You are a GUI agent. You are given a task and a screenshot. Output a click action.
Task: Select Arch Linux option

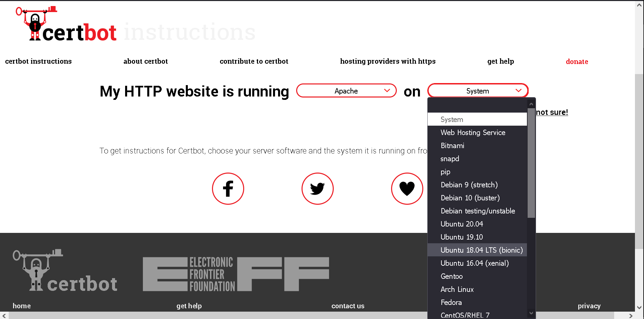pos(477,290)
